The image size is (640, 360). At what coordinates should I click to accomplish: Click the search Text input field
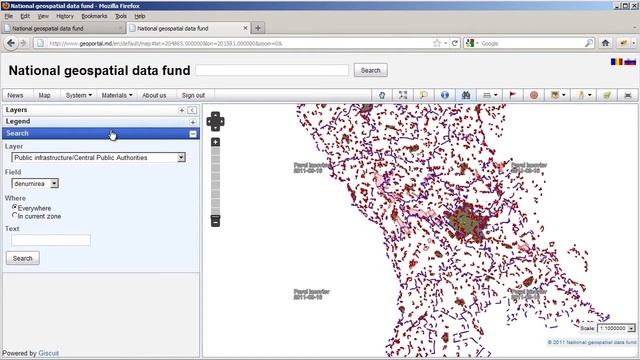(51, 240)
